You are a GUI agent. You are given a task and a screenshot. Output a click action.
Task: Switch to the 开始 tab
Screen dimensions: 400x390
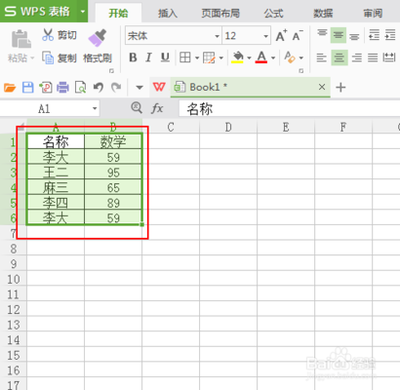tap(118, 13)
